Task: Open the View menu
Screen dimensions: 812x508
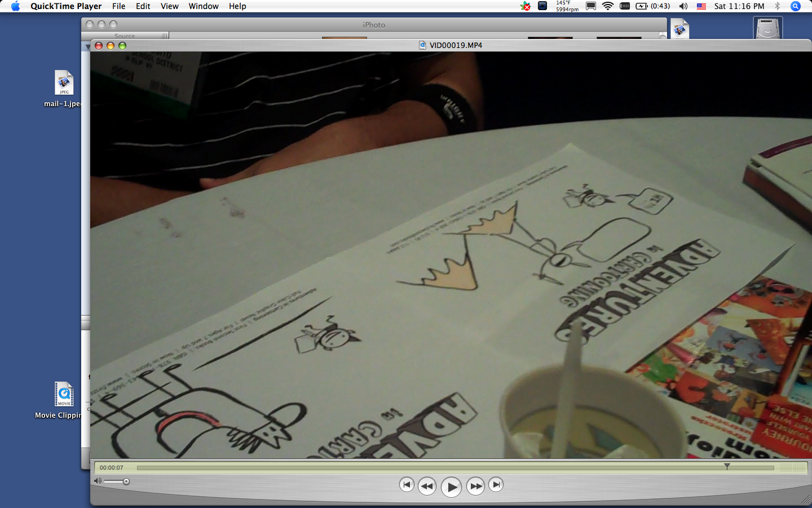Action: [169, 6]
